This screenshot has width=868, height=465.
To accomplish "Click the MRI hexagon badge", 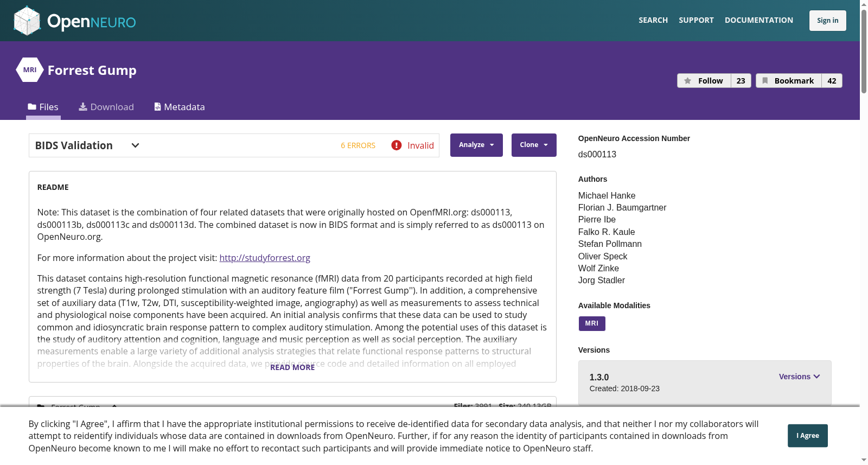I will [x=30, y=70].
